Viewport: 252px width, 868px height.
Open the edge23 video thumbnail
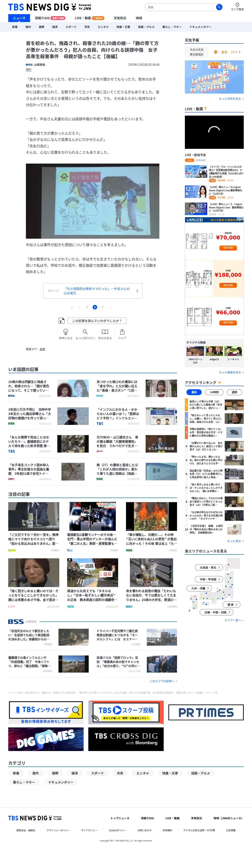[214, 351]
